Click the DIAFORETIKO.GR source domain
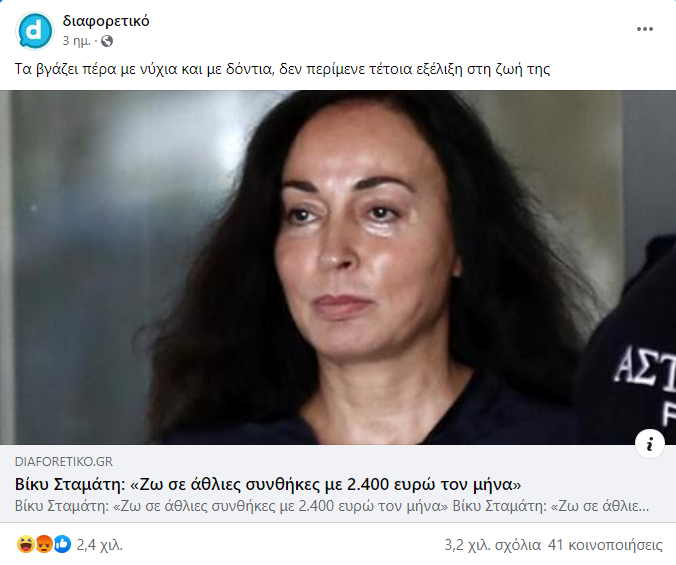 pos(64,462)
